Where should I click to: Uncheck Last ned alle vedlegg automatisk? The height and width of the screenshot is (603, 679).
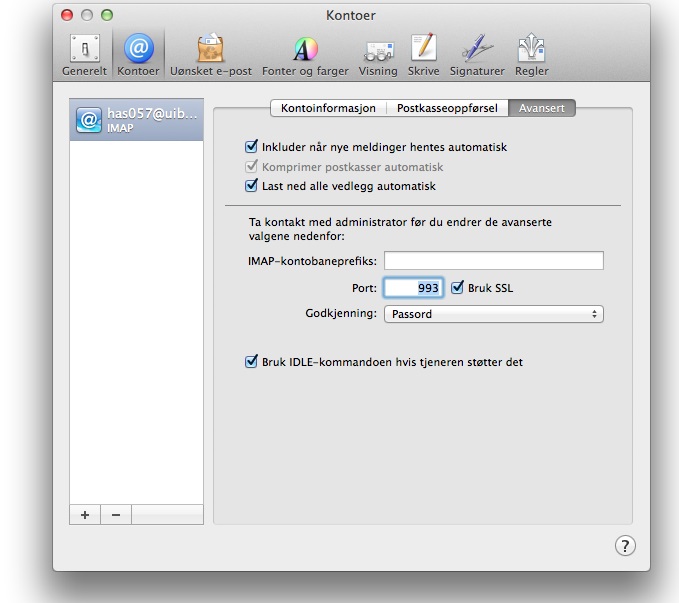click(x=252, y=186)
